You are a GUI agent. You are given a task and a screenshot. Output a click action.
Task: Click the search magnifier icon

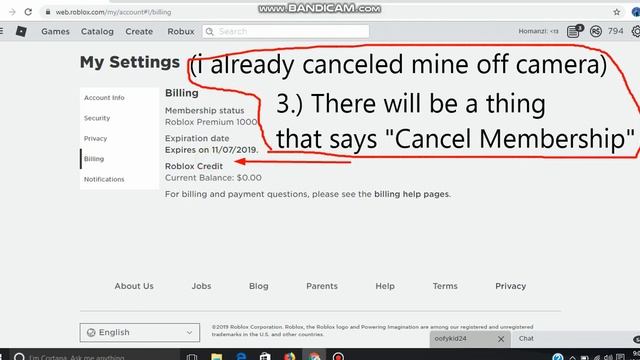210,31
